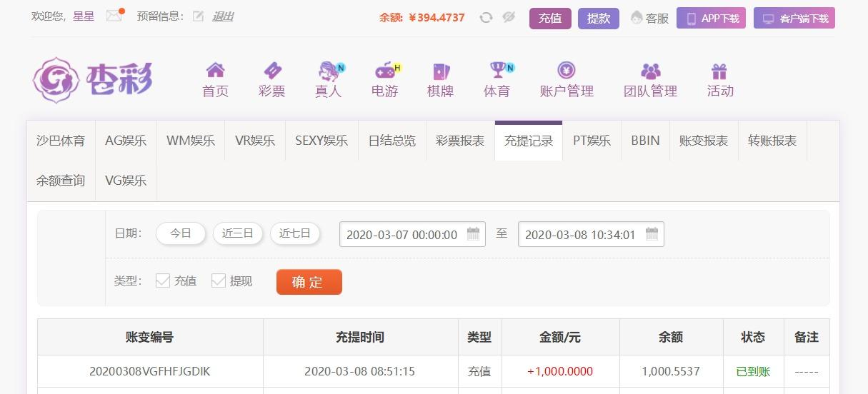868x394 pixels.
Task: Open 账户管理 account management
Action: tap(567, 80)
